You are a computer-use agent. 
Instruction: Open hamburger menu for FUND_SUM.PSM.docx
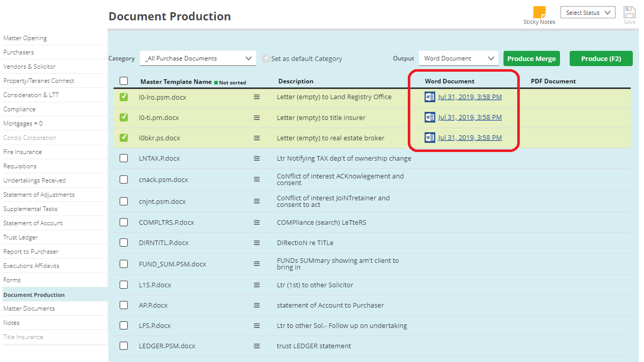point(257,264)
